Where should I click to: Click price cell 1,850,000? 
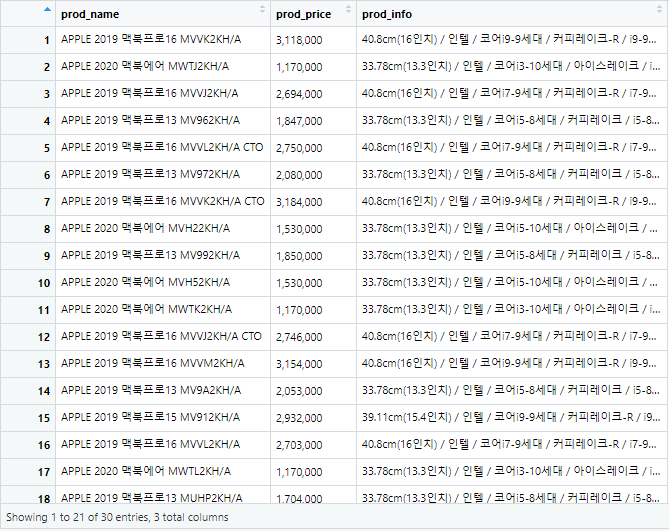(313, 256)
